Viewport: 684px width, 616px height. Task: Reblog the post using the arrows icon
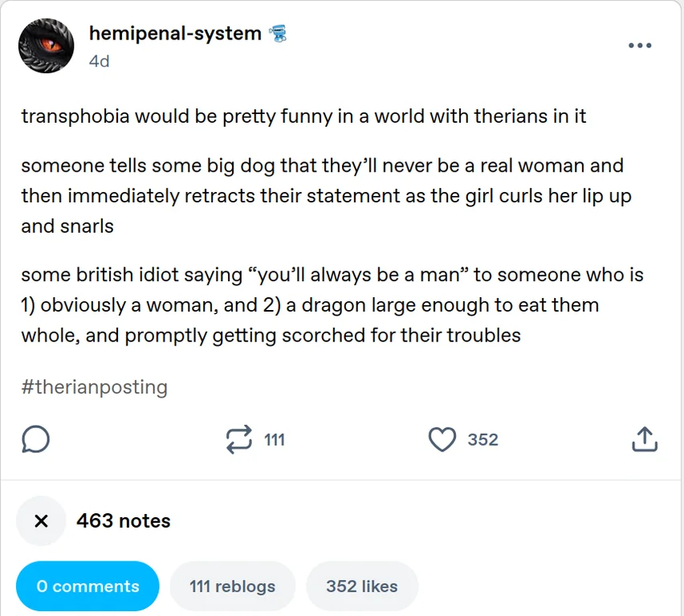pos(238,439)
